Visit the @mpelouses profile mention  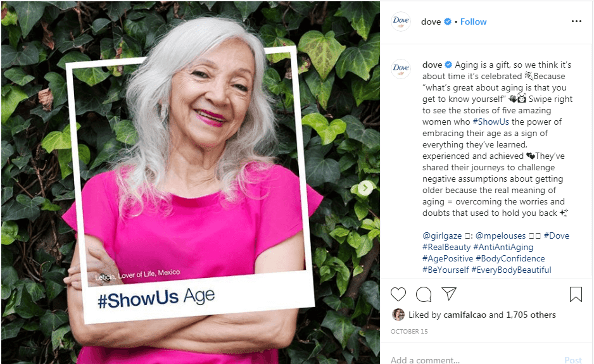500,236
